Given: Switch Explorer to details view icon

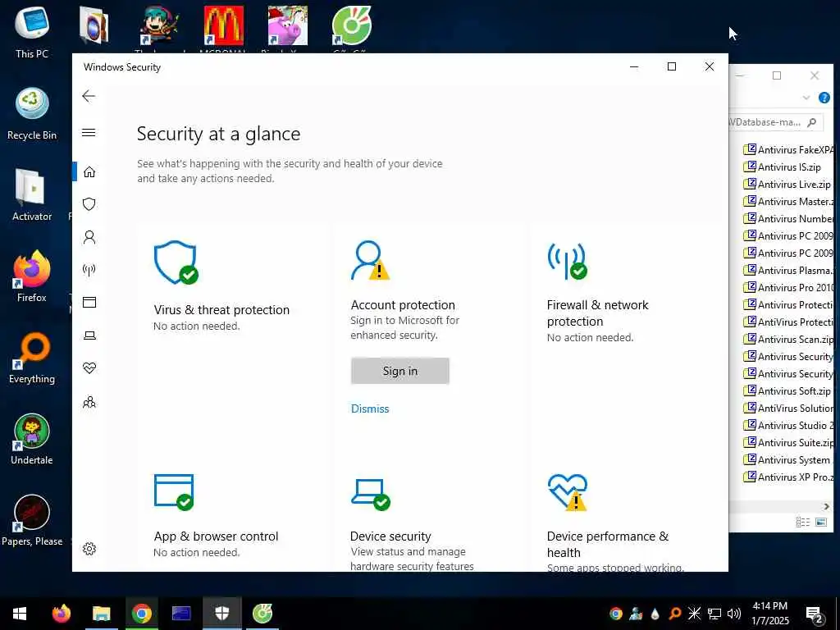Looking at the screenshot, I should coord(802,522).
